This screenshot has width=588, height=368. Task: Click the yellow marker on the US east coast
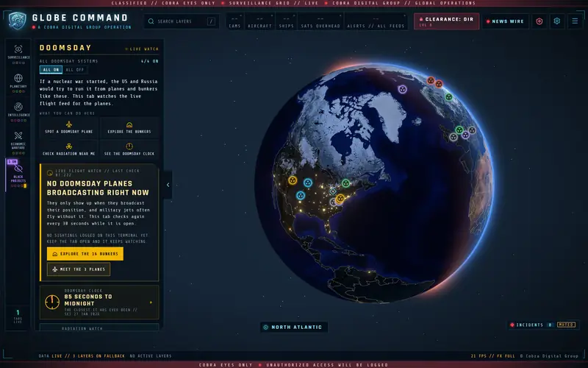point(340,198)
